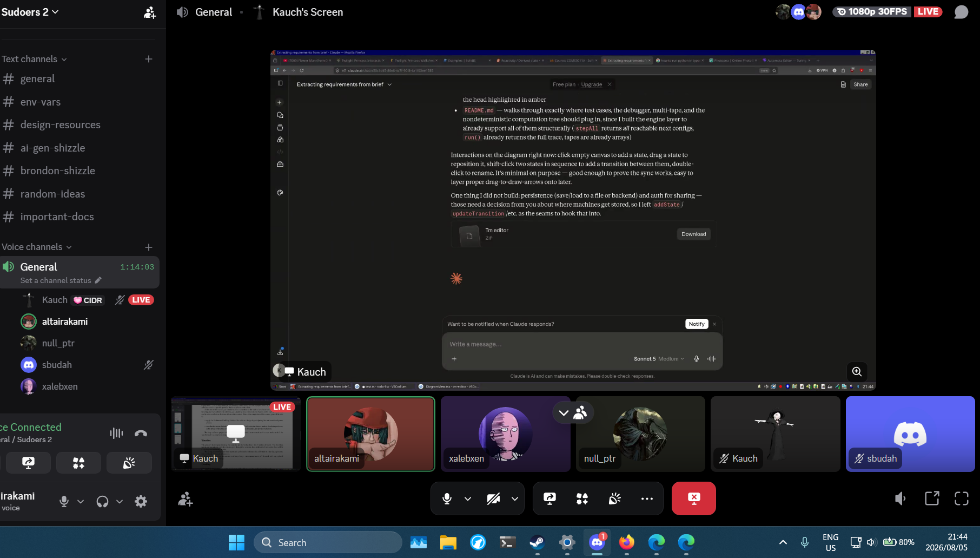Expand the camera options arrow

pos(514,498)
